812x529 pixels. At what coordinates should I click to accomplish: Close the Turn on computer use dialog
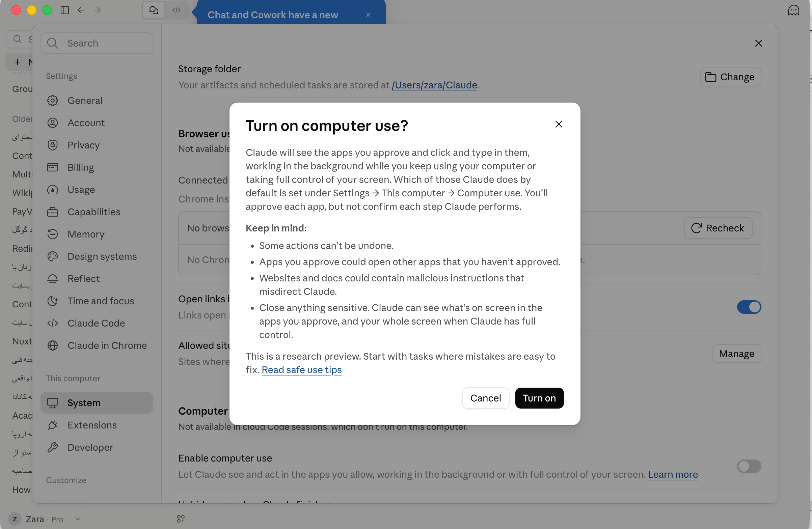click(559, 124)
